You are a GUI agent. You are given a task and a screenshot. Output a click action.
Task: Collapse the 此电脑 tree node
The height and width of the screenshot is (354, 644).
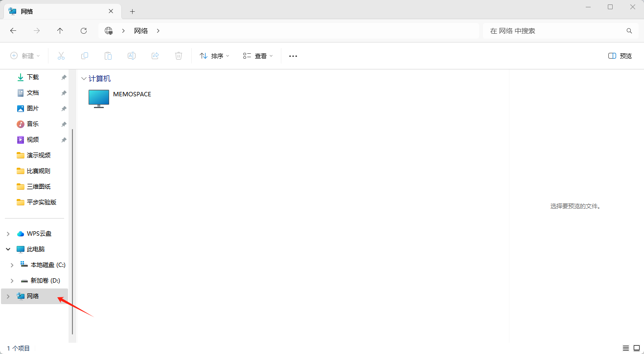click(8, 249)
